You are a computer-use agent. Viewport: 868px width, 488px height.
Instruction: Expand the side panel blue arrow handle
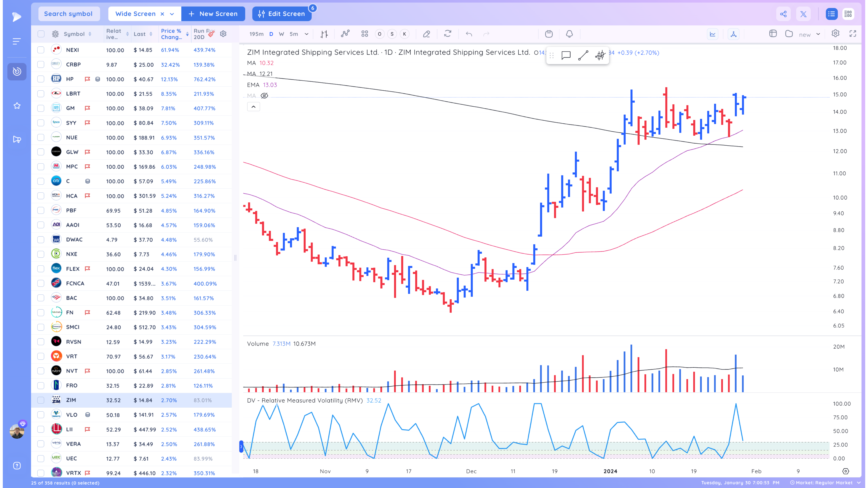click(x=241, y=447)
